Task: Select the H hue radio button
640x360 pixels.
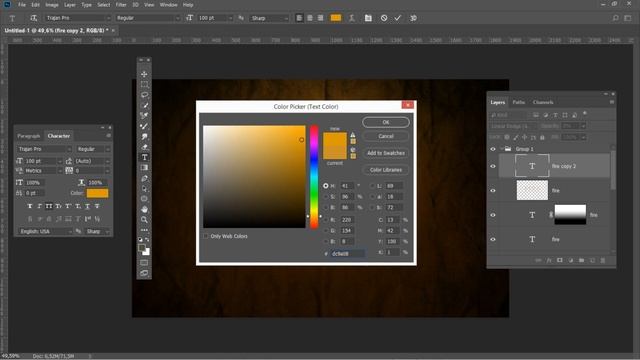Action: (326, 186)
